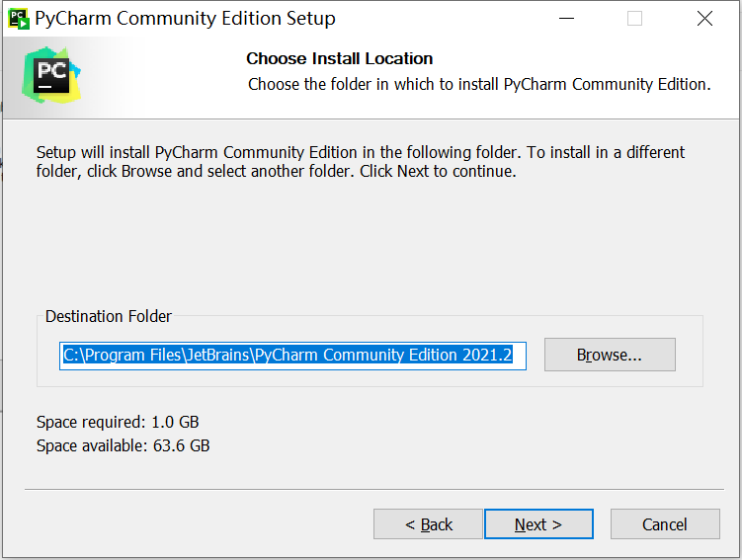Image resolution: width=742 pixels, height=560 pixels.
Task: Click the Space required: 1.0 GB text
Action: (x=118, y=422)
